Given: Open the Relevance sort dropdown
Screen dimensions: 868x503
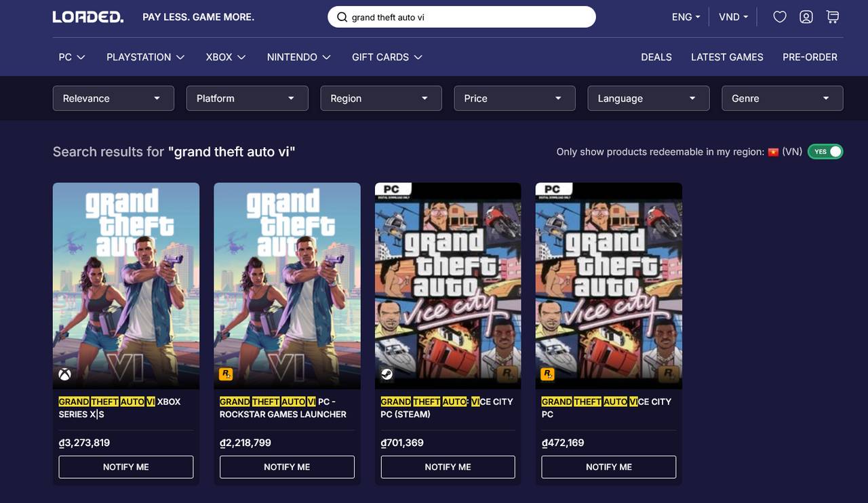Looking at the screenshot, I should [113, 98].
